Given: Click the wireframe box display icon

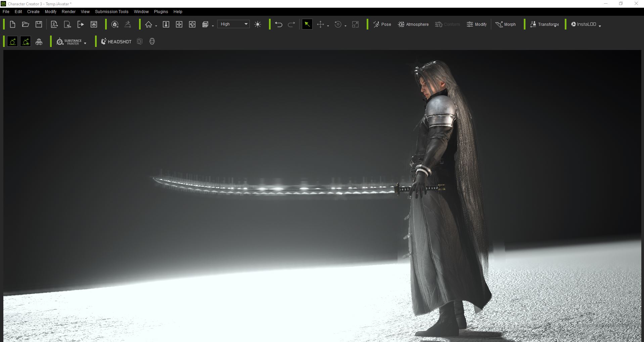Looking at the screenshot, I should 205,24.
